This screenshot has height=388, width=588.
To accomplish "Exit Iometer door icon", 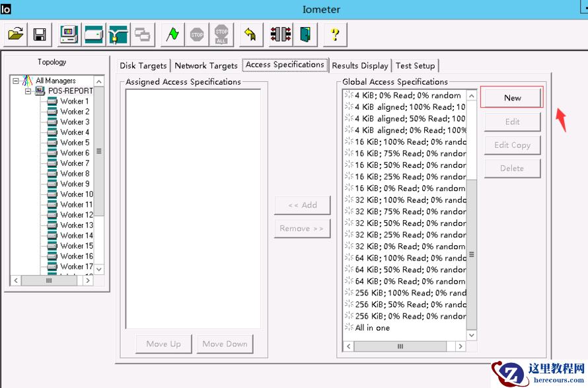I will [x=305, y=34].
